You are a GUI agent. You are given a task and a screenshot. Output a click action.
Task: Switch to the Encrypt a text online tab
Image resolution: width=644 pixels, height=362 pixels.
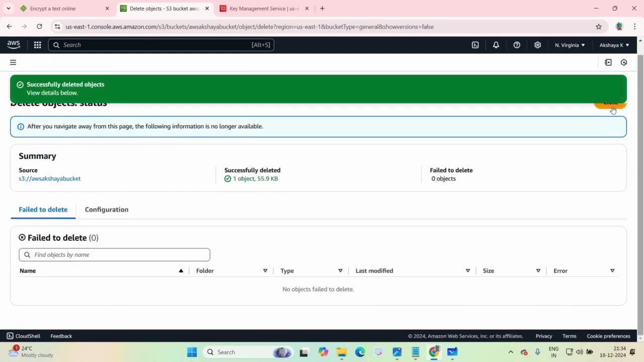(x=65, y=9)
